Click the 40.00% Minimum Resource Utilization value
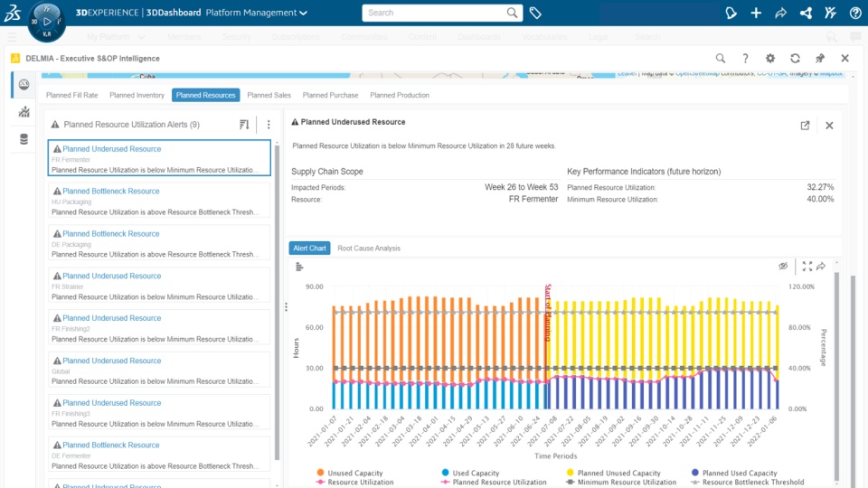The width and height of the screenshot is (868, 488). pyautogui.click(x=820, y=199)
